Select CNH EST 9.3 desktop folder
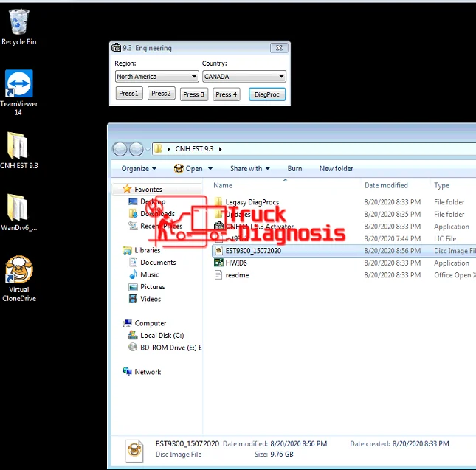Viewport: 476px width, 470px height. [19, 151]
